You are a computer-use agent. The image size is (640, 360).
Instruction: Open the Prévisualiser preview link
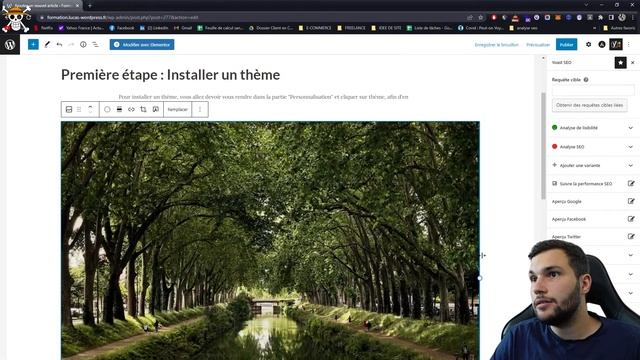point(538,44)
